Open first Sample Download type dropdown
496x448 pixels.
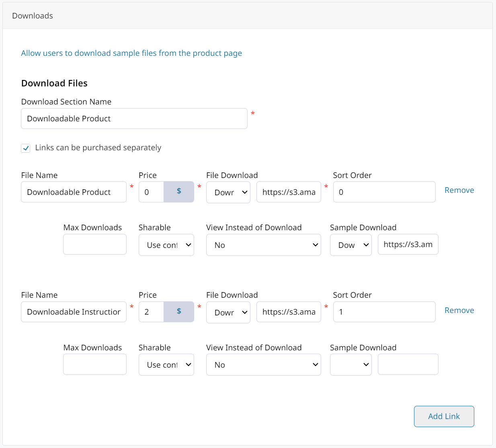point(350,245)
